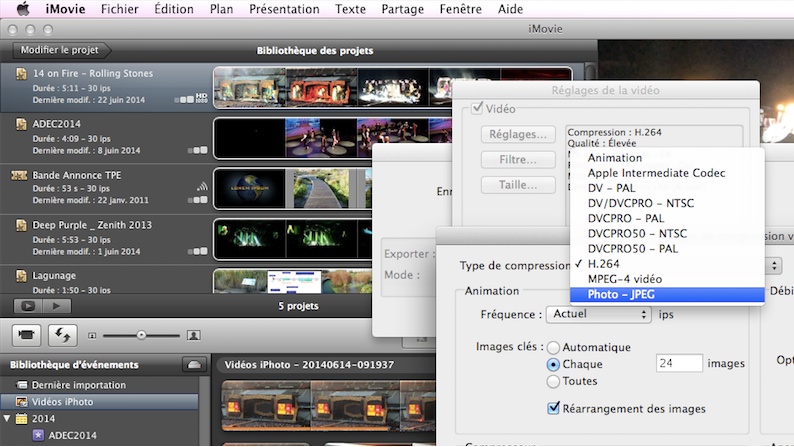Choose DV/DVCPRO – NTSC compression
The image size is (794, 447).
[667, 204]
